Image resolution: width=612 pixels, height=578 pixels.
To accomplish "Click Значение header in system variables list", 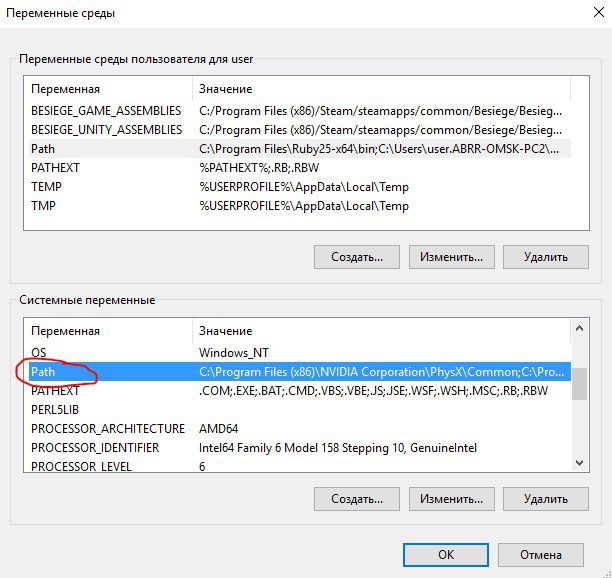I will pos(382,331).
